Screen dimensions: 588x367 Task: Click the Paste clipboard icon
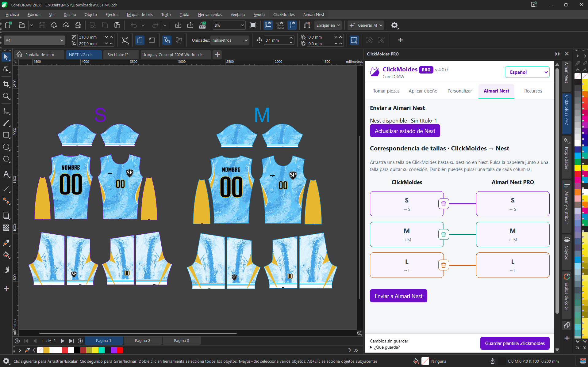(117, 25)
